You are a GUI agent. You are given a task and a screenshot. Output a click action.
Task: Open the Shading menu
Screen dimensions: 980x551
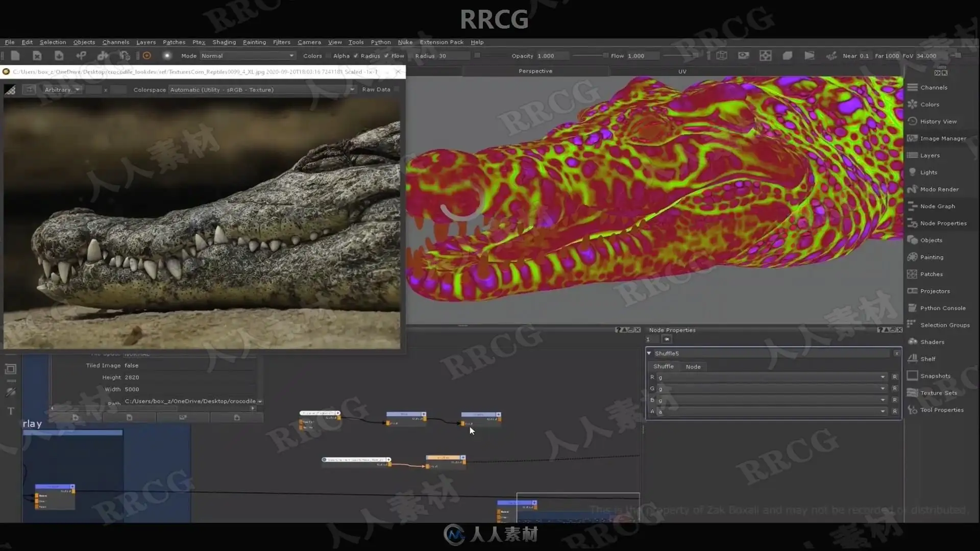[x=224, y=42]
